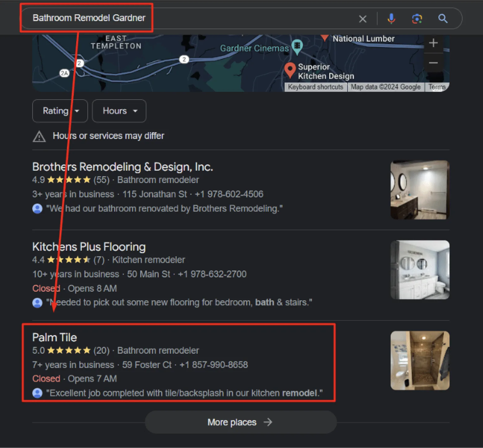Click phone number +1 857-990-8658

coord(214,365)
